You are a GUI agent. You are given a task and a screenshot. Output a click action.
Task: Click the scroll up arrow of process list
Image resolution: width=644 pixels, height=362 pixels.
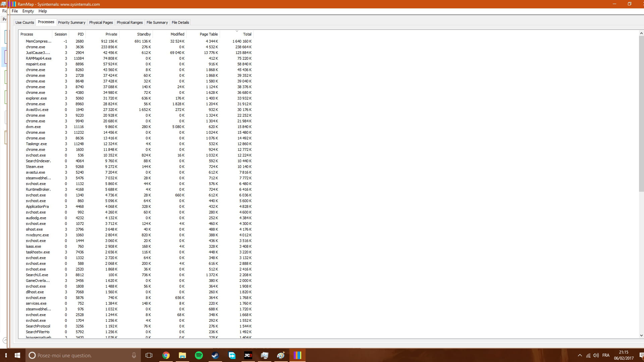tap(641, 33)
